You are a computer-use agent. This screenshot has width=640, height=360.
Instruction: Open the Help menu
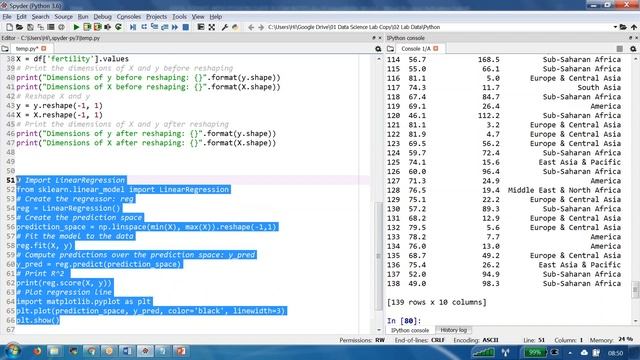(x=216, y=17)
